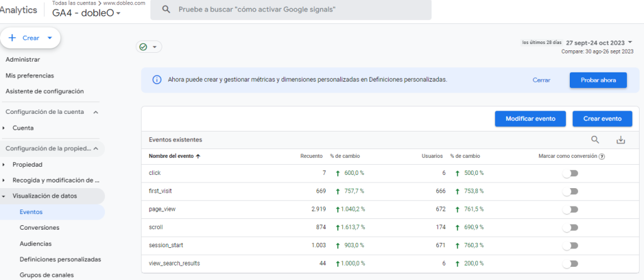The height and width of the screenshot is (280, 644).
Task: Open Conversiones in the sidebar
Action: point(39,227)
